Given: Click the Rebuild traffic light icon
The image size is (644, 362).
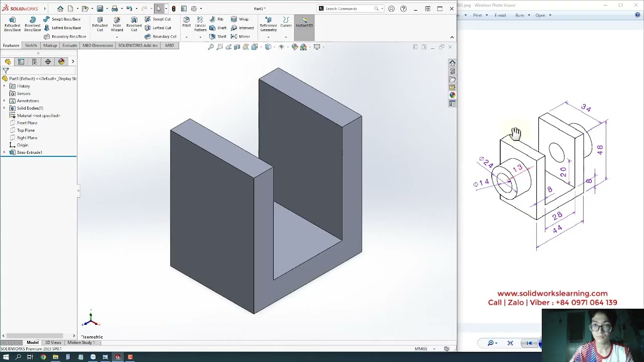Looking at the screenshot, I should (x=174, y=9).
